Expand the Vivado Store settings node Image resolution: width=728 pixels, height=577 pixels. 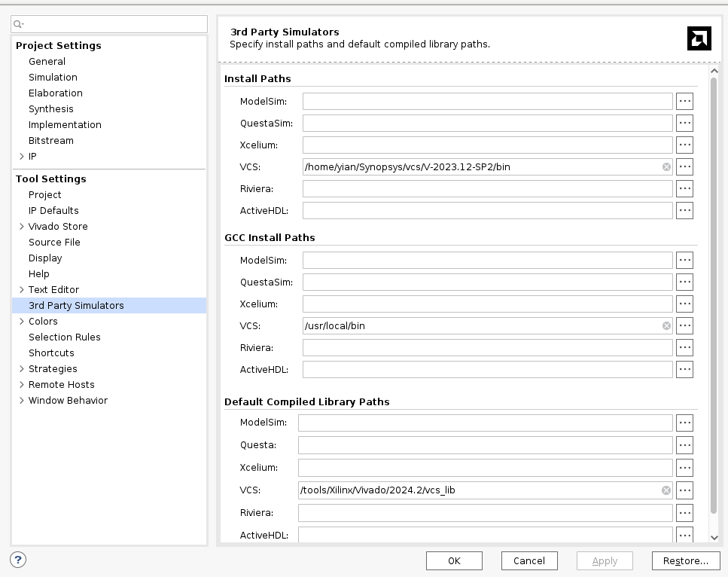[x=21, y=226]
